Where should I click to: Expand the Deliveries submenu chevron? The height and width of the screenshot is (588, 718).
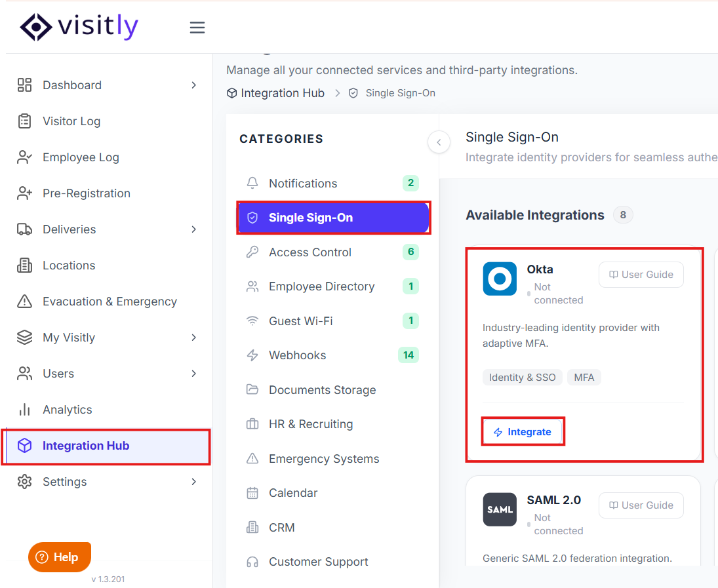[193, 229]
